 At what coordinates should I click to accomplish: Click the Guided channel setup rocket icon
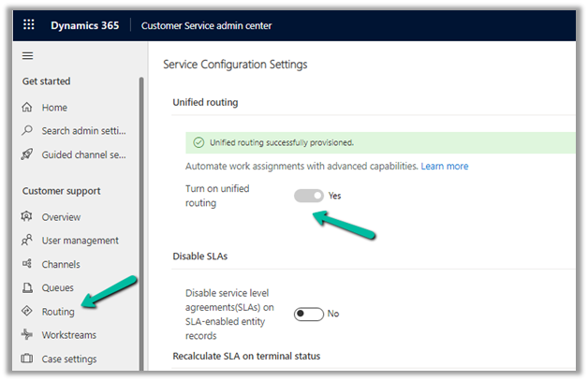pos(27,154)
